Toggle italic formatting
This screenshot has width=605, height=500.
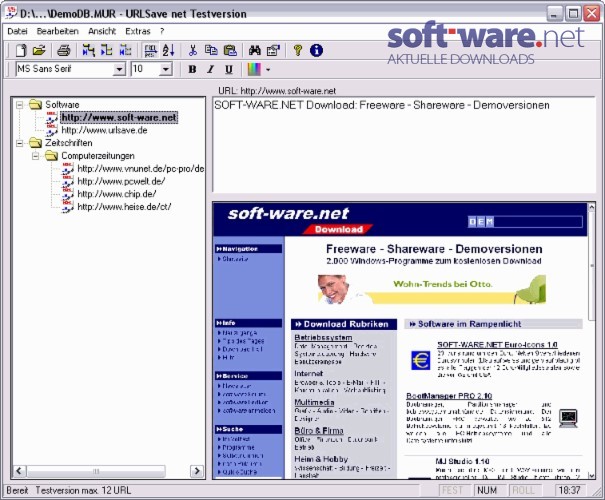tap(210, 69)
